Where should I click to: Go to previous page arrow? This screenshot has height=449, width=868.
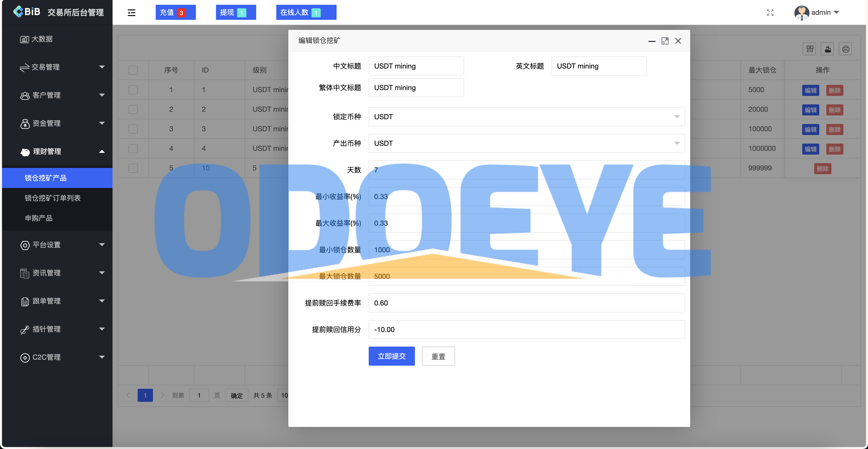(128, 395)
